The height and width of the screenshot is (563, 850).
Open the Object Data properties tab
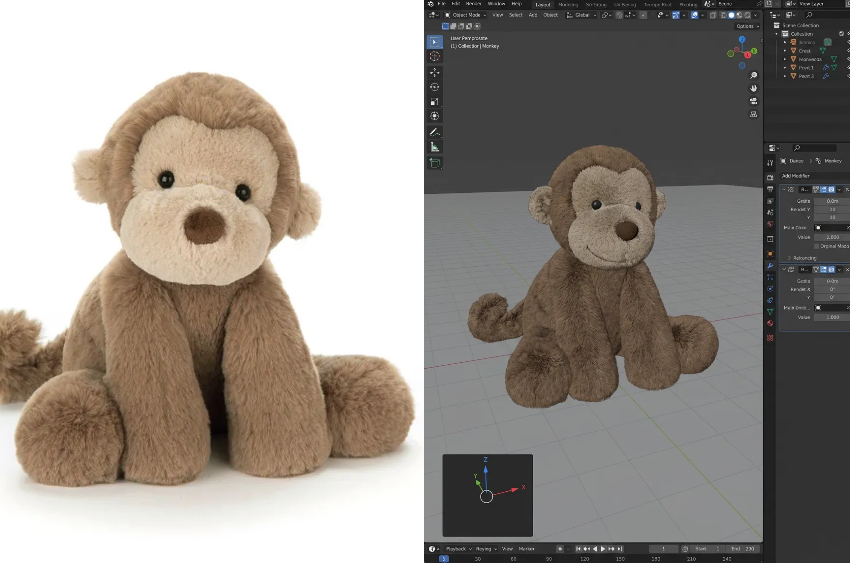click(x=770, y=312)
